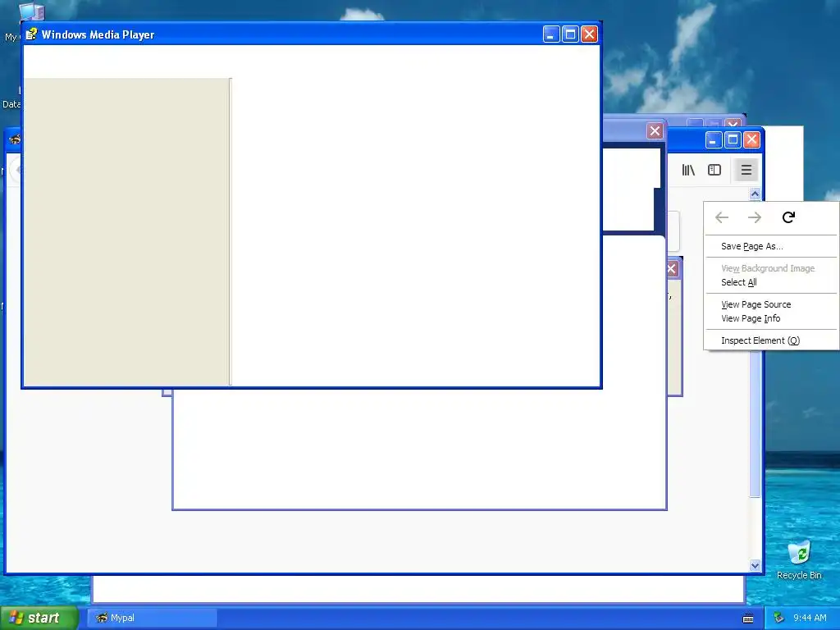
Task: Click the Mypal vertical scrollbar thumb
Action: tap(755, 423)
